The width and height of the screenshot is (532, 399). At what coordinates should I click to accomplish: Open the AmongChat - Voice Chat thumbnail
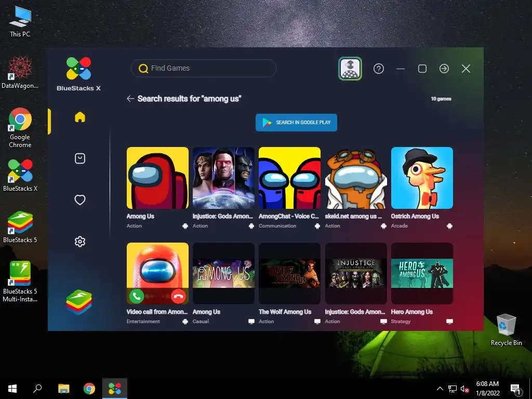(289, 178)
